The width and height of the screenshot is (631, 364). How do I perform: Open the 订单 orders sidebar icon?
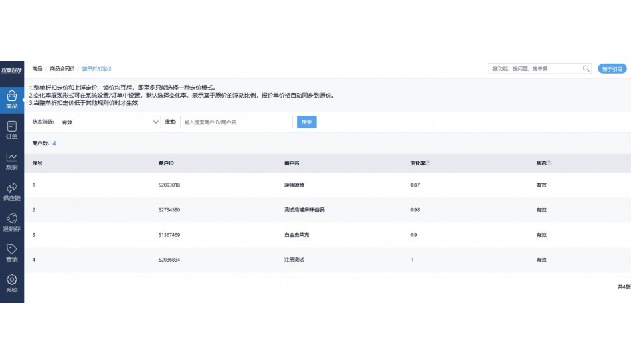point(11,130)
